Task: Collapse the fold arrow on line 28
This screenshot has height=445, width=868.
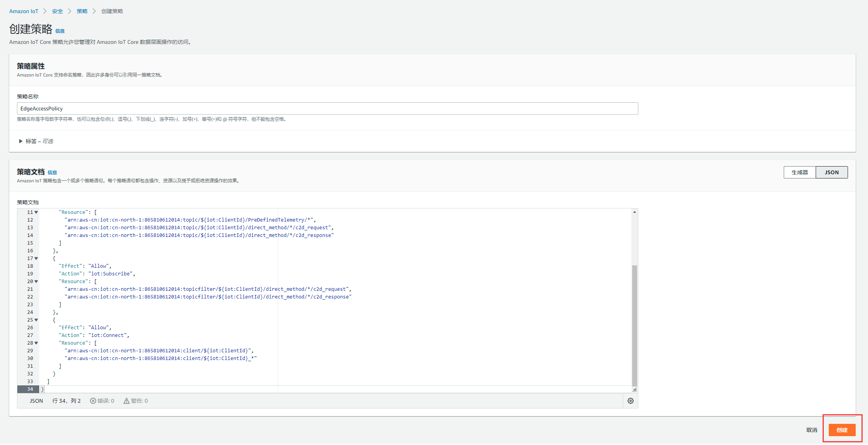Action: click(36, 343)
